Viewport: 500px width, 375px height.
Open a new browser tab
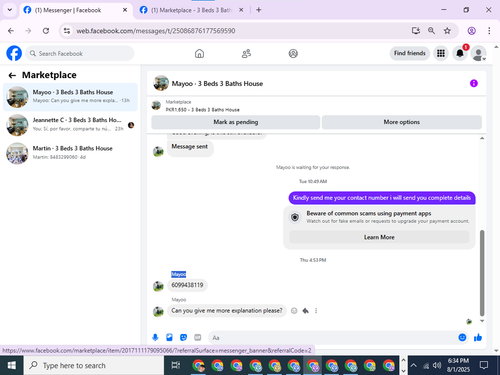[259, 10]
